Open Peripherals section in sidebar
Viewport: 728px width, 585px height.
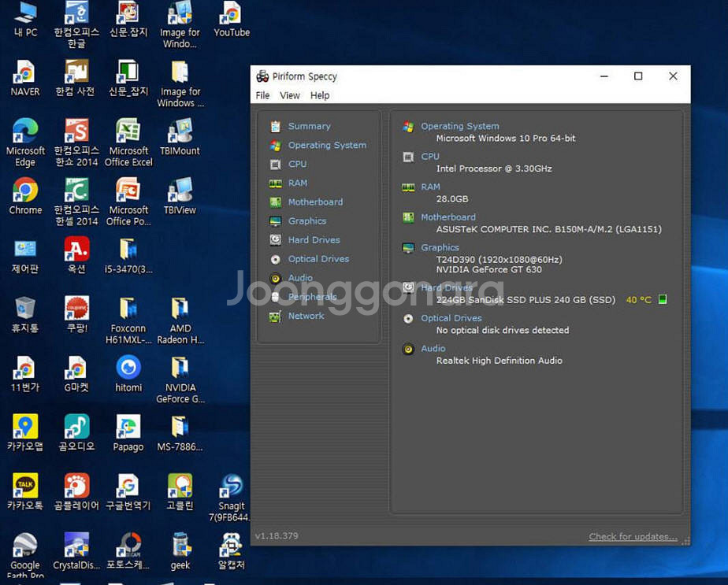(312, 297)
